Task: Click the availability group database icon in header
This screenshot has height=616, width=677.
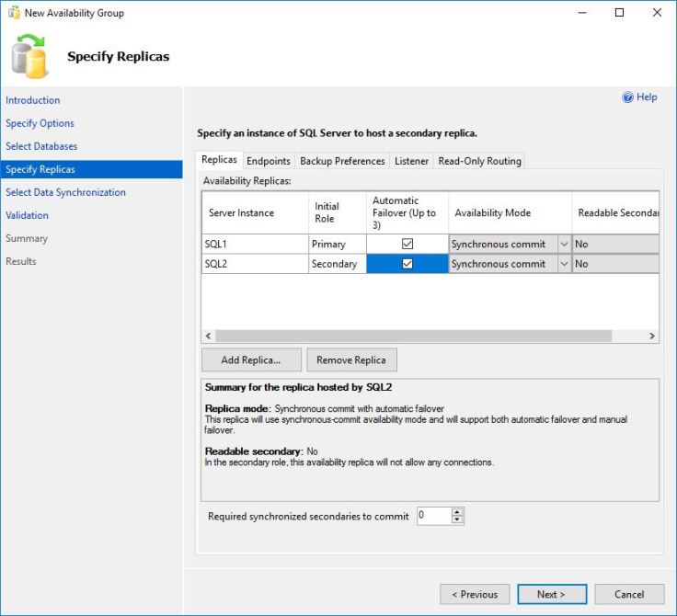Action: coord(29,56)
